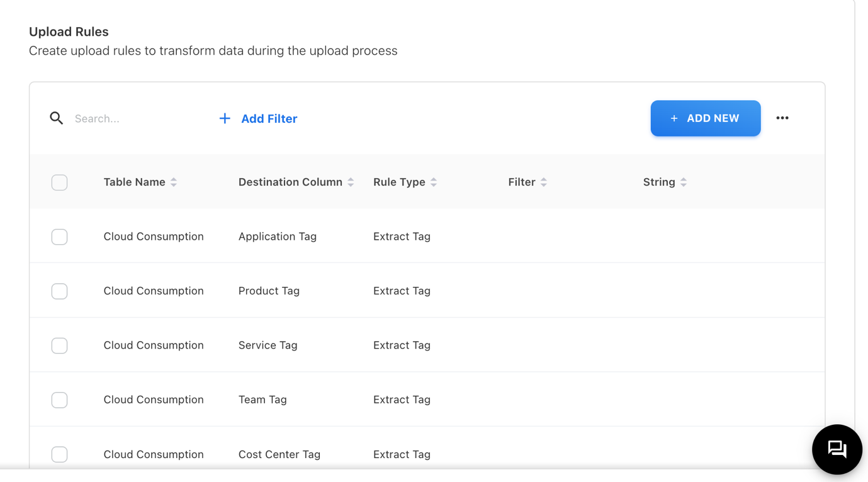Image resolution: width=868 pixels, height=482 pixels.
Task: Click the Table Name sort arrows
Action: 174,182
